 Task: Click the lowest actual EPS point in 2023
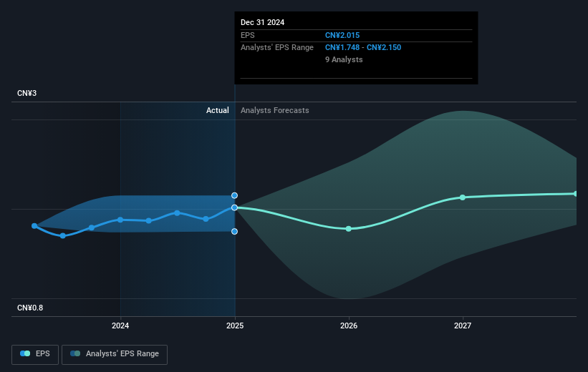tap(63, 235)
